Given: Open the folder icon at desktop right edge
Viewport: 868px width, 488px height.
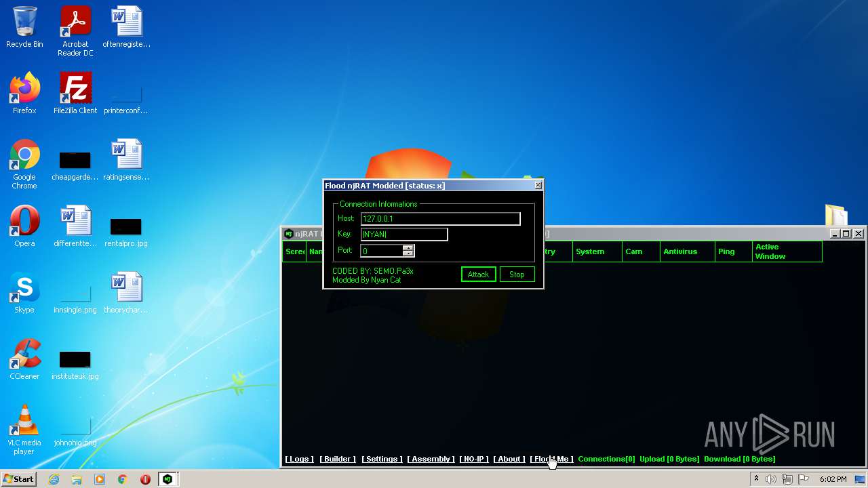Looking at the screenshot, I should [836, 216].
